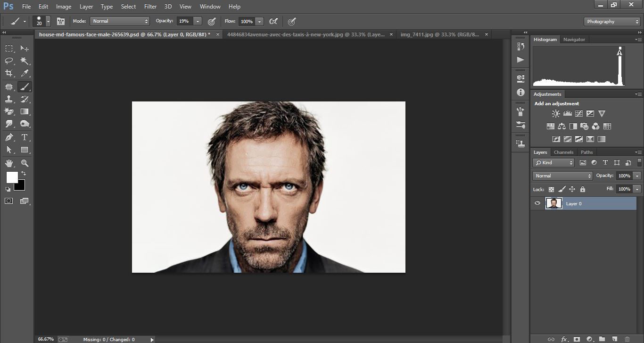Add a layer mask to Layer 0
Screen dimensions: 644x343
(x=577, y=339)
